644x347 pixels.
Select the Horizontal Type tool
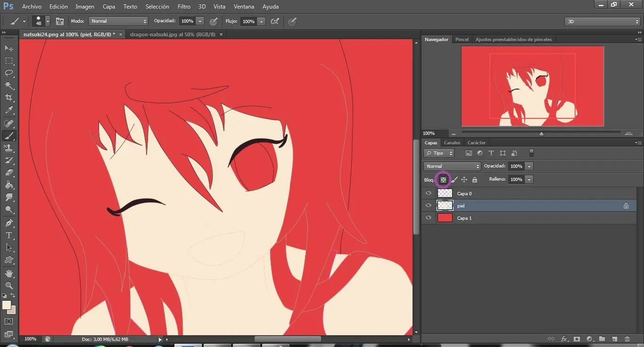tap(9, 235)
